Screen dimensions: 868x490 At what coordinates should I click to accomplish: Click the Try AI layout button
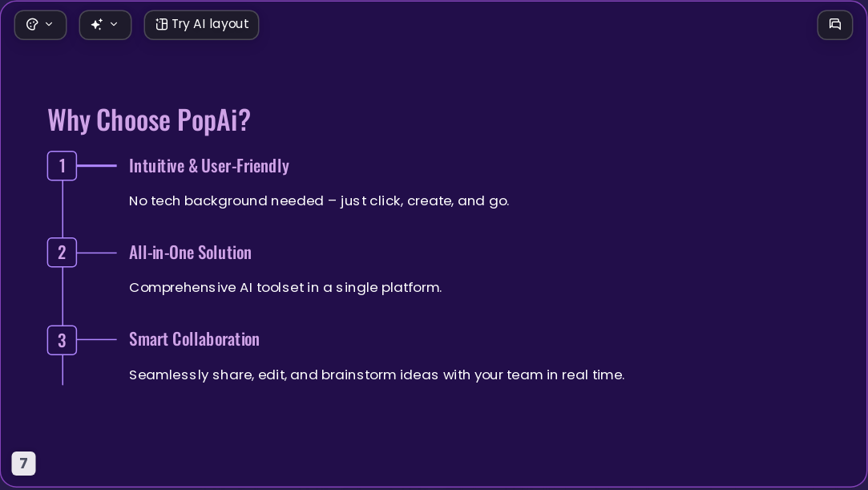201,25
